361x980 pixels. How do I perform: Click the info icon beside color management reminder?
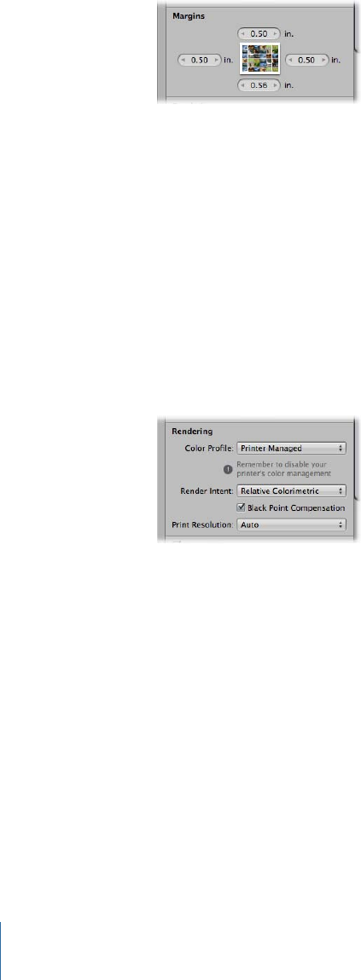pyautogui.click(x=230, y=469)
